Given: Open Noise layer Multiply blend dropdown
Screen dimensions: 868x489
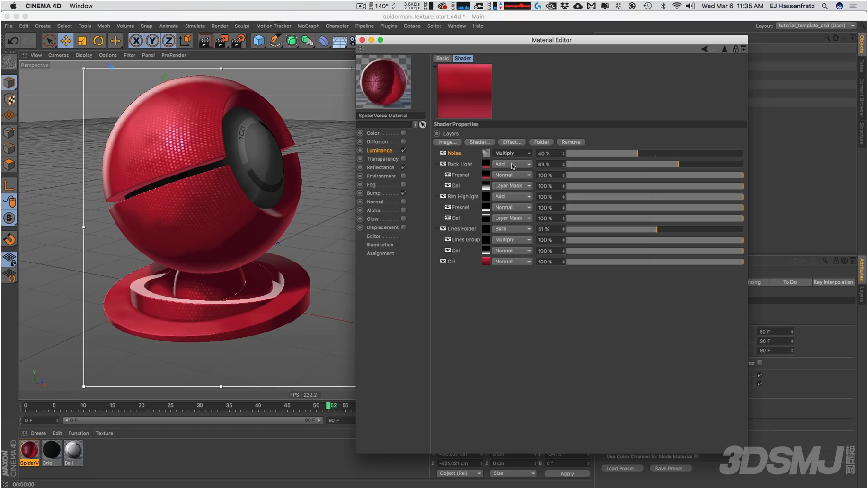Looking at the screenshot, I should click(x=512, y=153).
